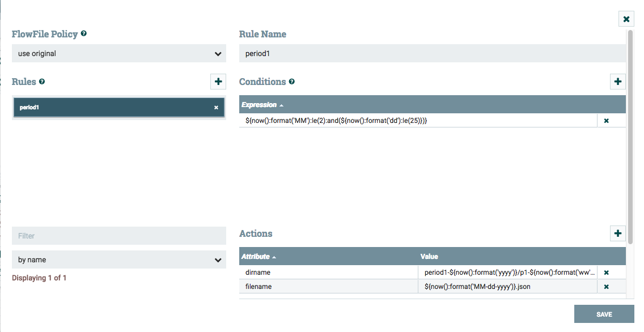Delete the filename action row
This screenshot has width=644, height=332.
[606, 287]
